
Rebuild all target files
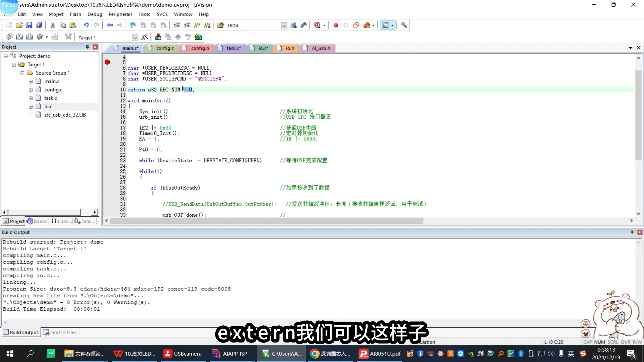click(30, 37)
